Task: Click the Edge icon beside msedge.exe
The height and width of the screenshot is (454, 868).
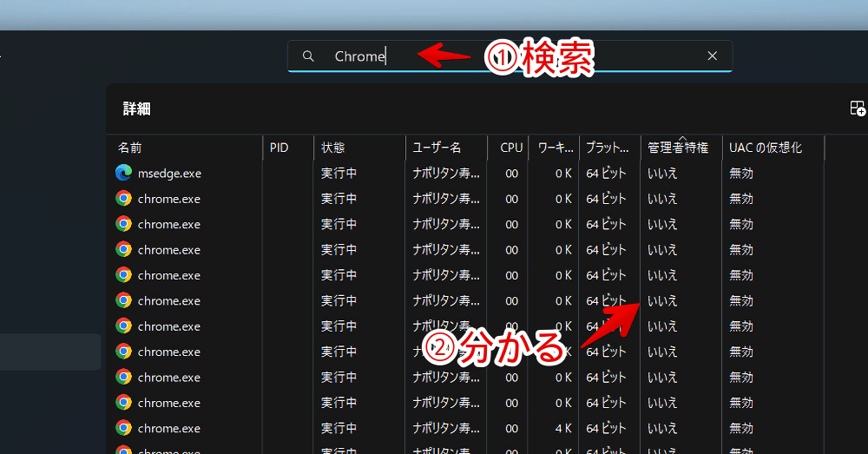Action: pos(123,173)
